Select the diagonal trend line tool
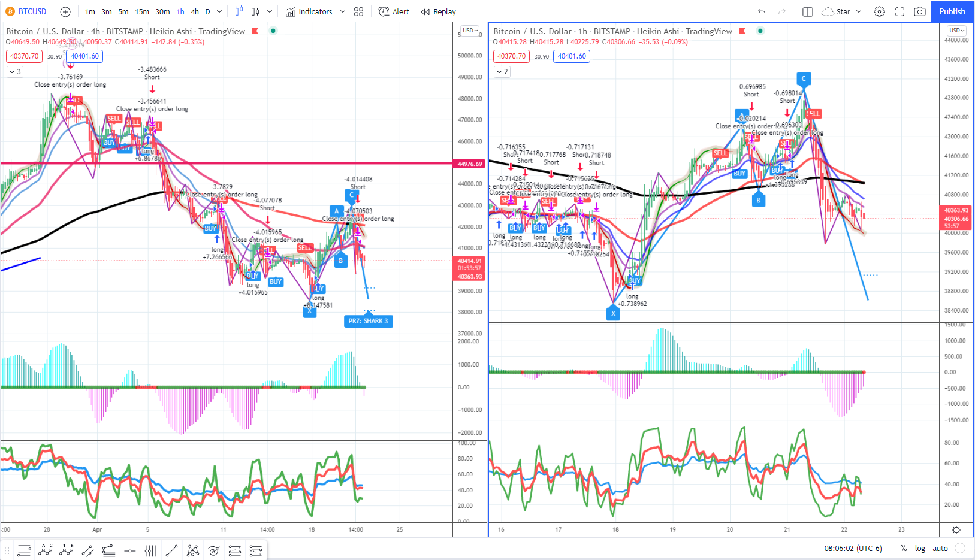 tap(171, 550)
